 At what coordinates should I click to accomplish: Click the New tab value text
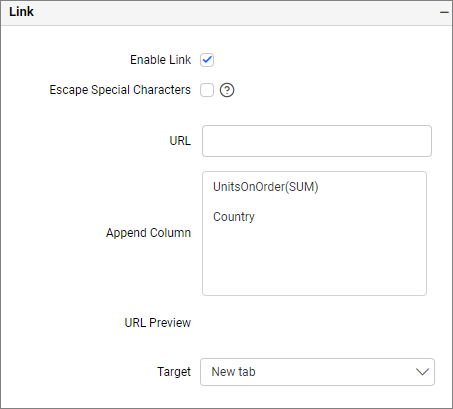coord(233,372)
